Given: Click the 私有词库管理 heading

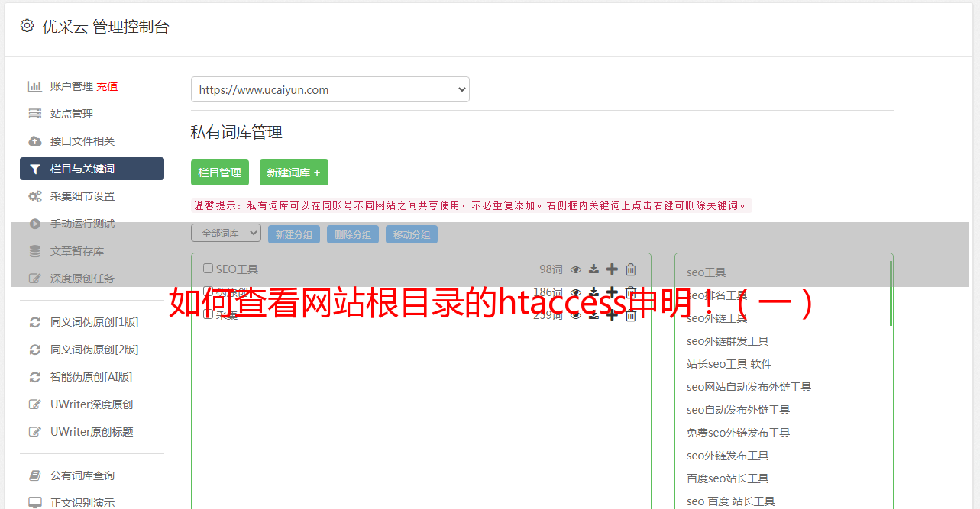Looking at the screenshot, I should [x=236, y=132].
